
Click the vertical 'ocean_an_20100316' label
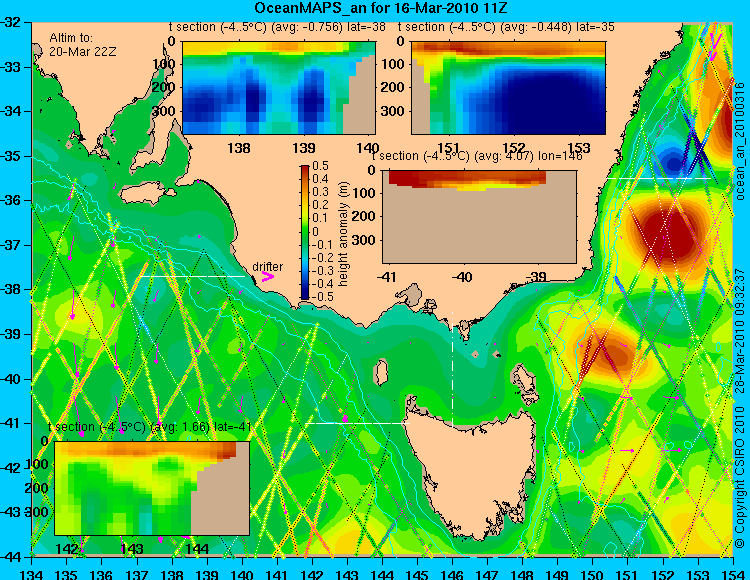[740, 141]
